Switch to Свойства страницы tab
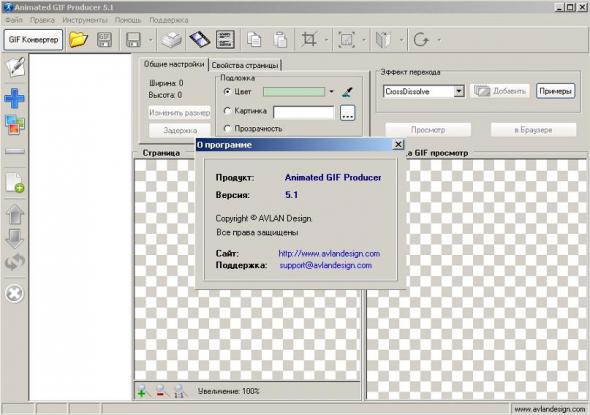Screen dimensions: 590x415 click(x=245, y=65)
